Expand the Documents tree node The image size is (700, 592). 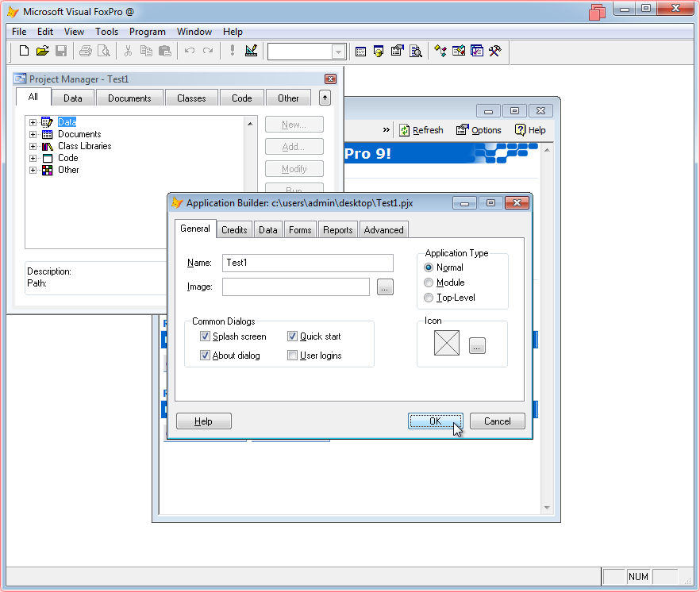tap(33, 134)
